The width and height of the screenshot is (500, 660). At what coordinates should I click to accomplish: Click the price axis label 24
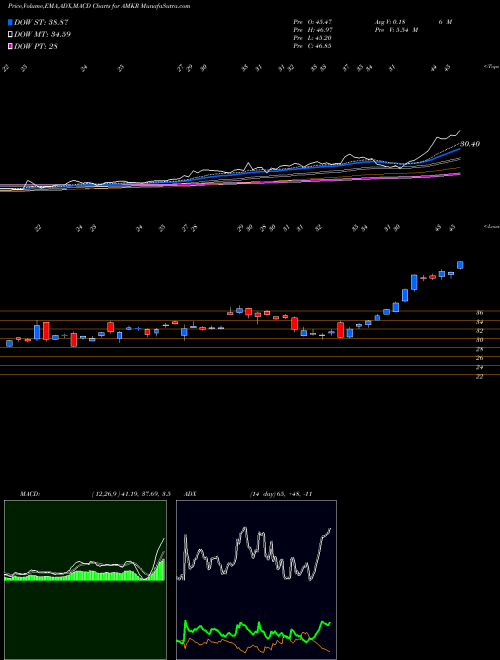tap(479, 367)
